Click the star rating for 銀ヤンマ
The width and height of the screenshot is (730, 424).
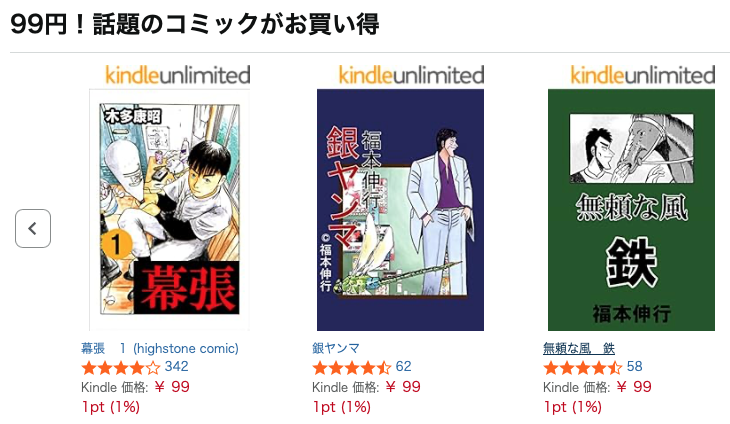pyautogui.click(x=351, y=368)
